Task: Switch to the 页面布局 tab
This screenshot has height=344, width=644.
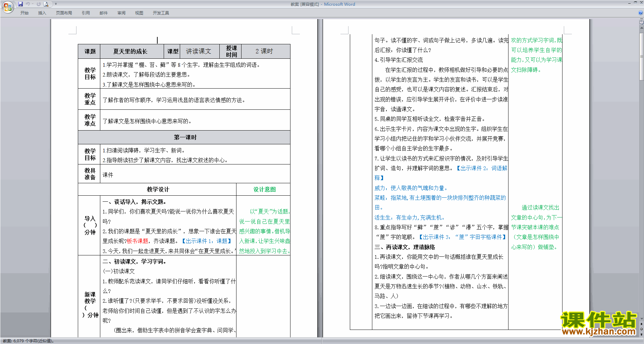Action: [64, 13]
